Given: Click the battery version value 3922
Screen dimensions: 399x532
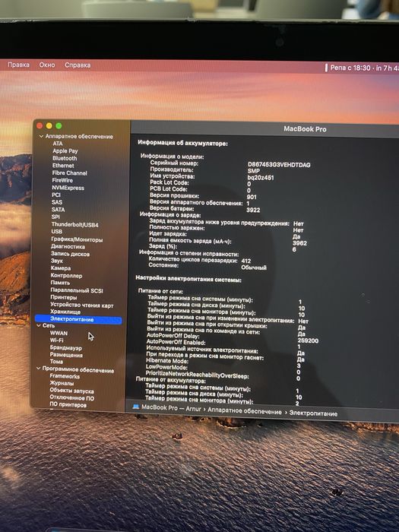Looking at the screenshot, I should coord(253,210).
